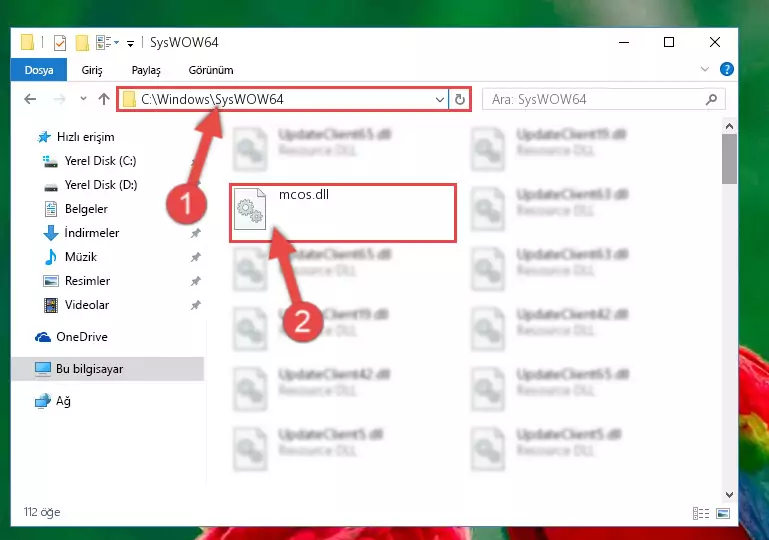Maximize the SysWOW64 window
This screenshot has width=769, height=540.
pos(669,43)
